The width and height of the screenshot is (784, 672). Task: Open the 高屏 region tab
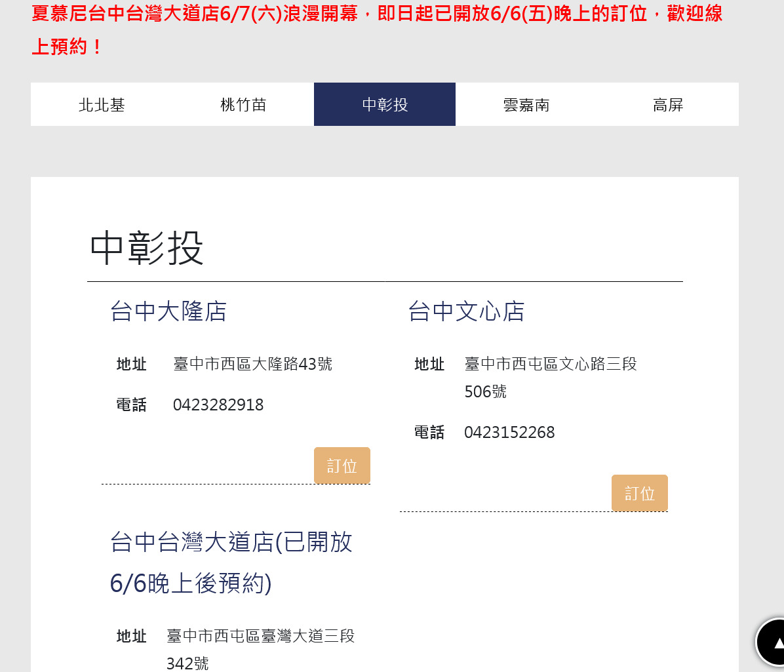(668, 105)
